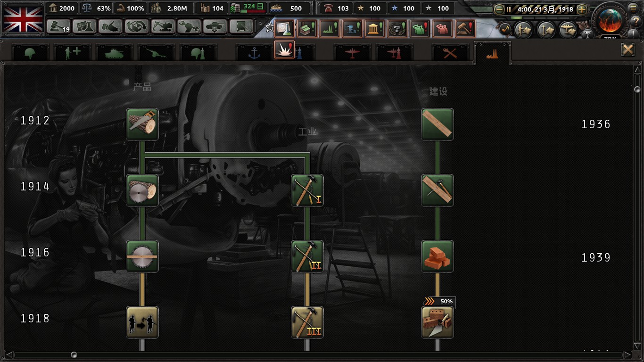The width and height of the screenshot is (644, 362).
Task: Select the land army map mode button
Action: point(523,30)
